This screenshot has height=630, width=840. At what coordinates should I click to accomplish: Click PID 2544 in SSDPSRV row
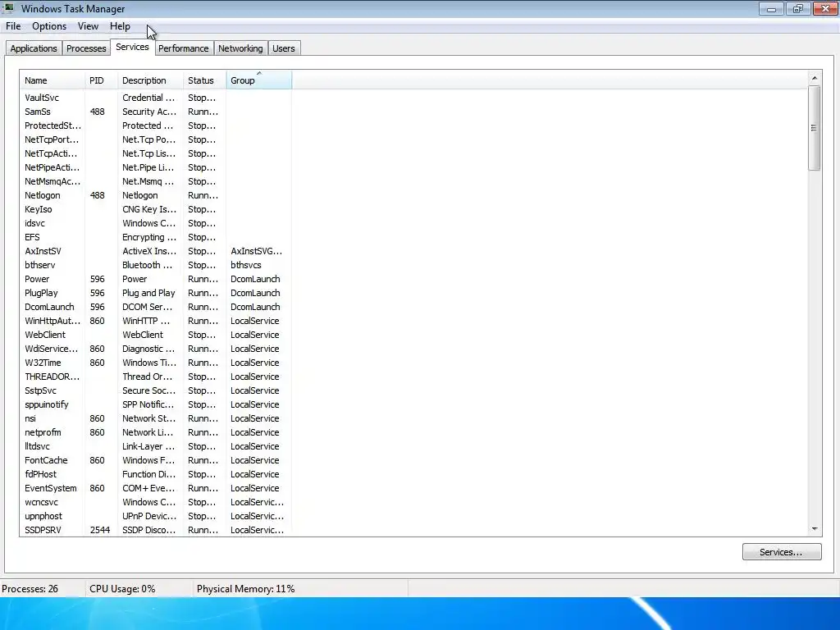point(99,530)
